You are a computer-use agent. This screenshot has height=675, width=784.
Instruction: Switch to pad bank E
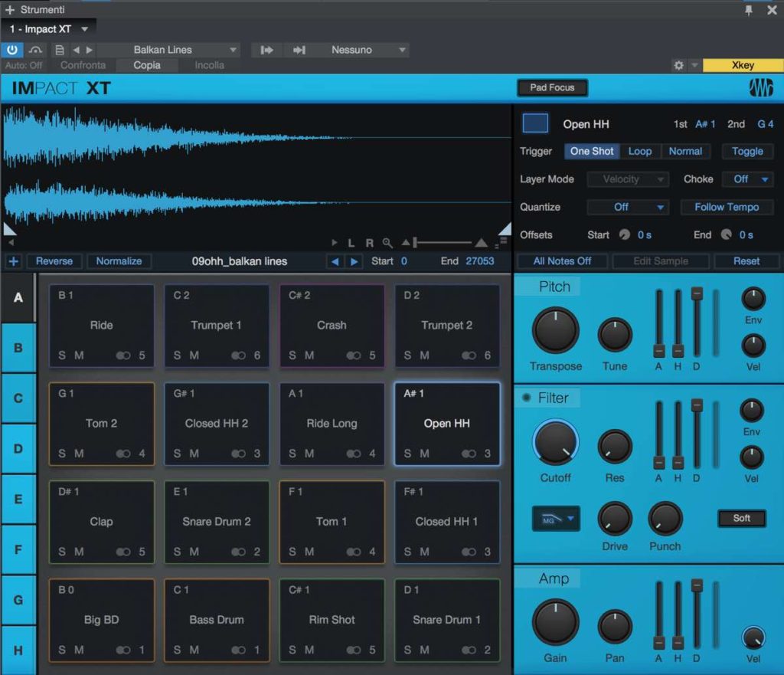tap(18, 499)
